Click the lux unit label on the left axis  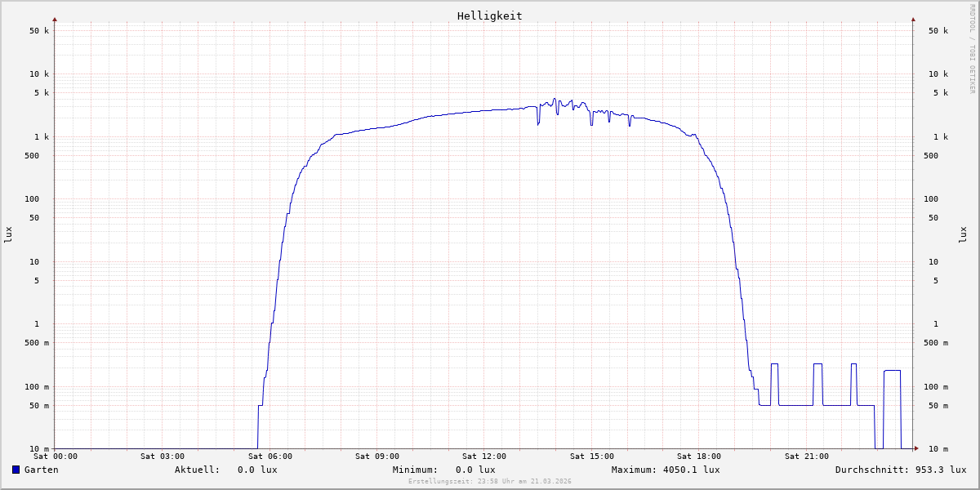[x=8, y=234]
